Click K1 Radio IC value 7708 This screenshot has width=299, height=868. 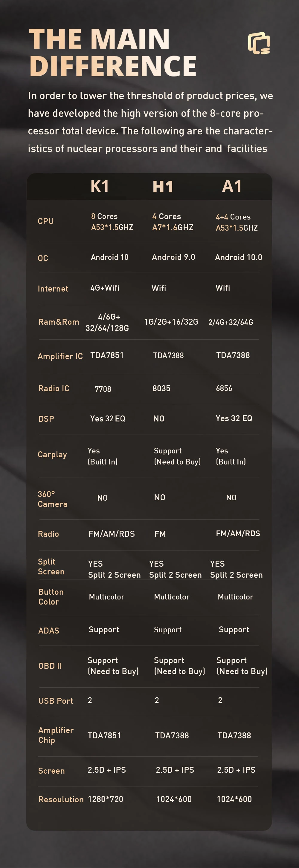(x=103, y=389)
